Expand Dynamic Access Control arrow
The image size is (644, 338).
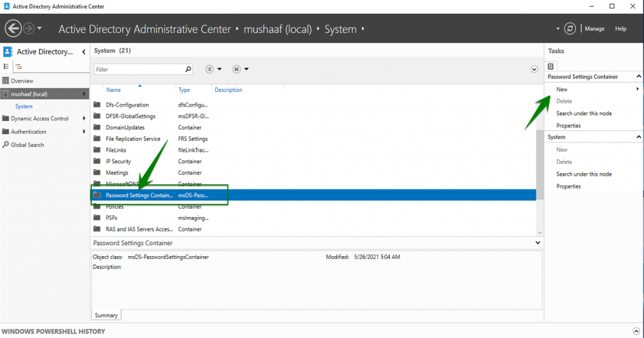click(x=84, y=118)
